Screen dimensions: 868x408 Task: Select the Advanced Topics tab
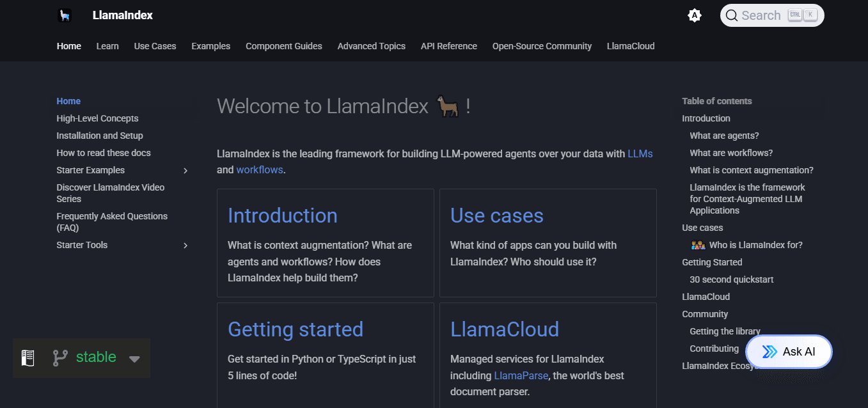[x=372, y=46]
